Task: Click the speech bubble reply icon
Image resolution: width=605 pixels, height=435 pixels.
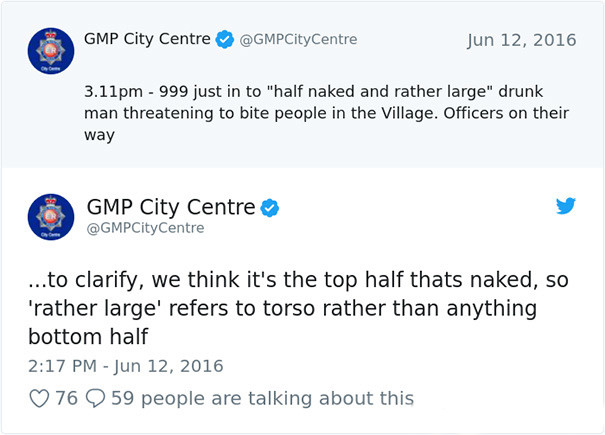Action: click(95, 398)
